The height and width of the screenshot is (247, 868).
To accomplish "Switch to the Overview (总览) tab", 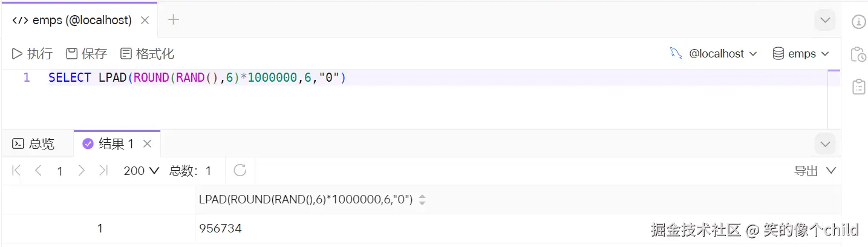I will coord(34,143).
